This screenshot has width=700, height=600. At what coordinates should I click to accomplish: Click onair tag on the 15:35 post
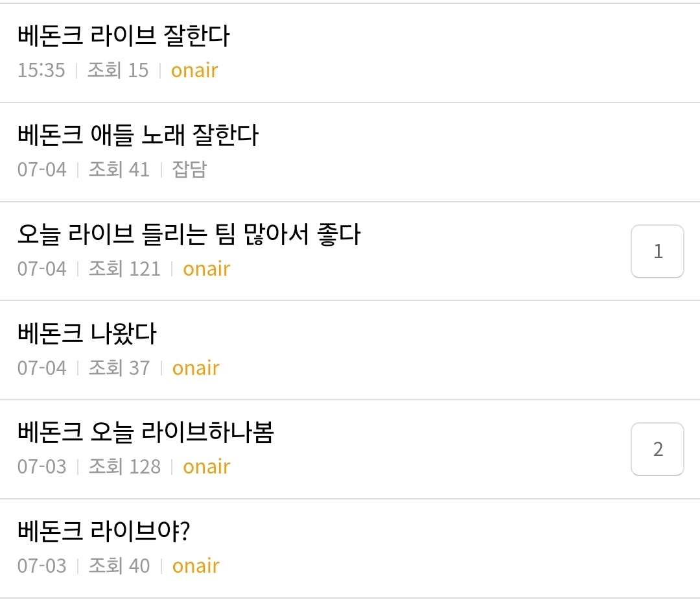click(x=194, y=71)
